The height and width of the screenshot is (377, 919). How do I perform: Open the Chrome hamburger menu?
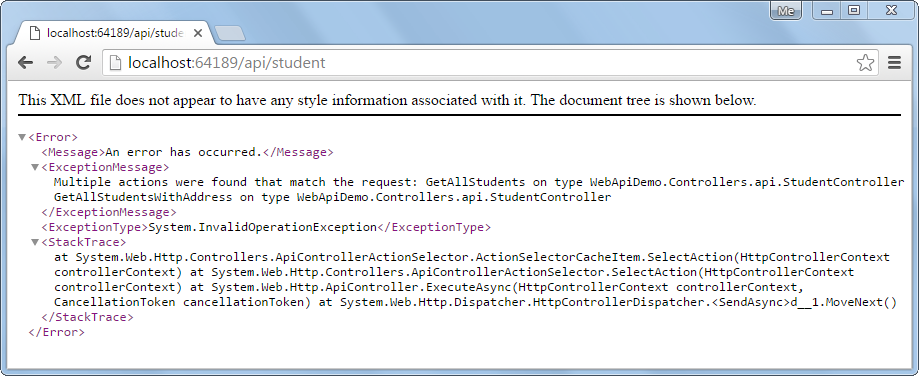[894, 63]
